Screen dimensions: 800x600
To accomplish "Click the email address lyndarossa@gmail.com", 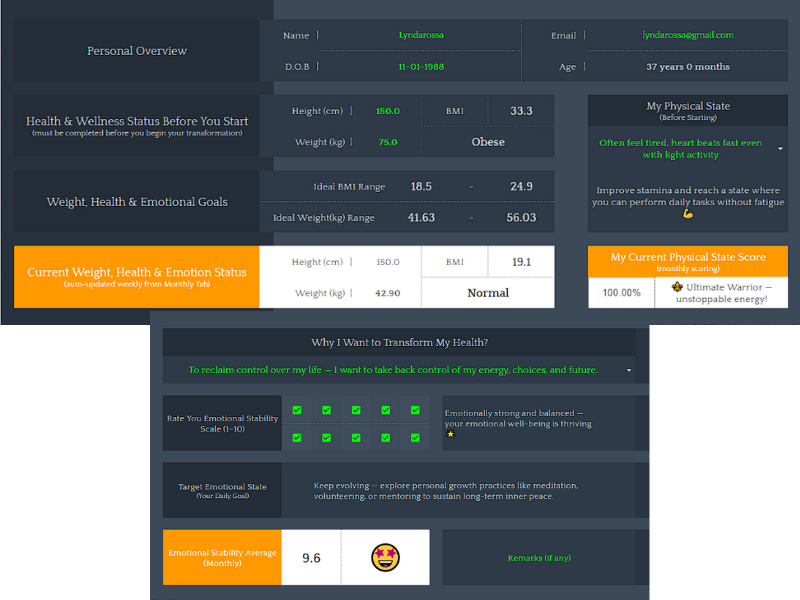I will pyautogui.click(x=687, y=35).
